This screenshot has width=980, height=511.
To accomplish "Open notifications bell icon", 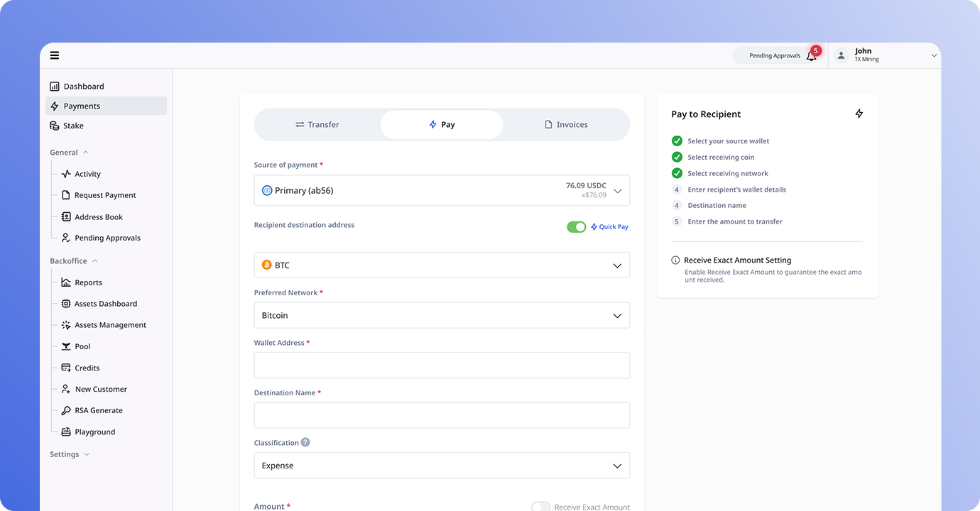I will click(x=811, y=56).
